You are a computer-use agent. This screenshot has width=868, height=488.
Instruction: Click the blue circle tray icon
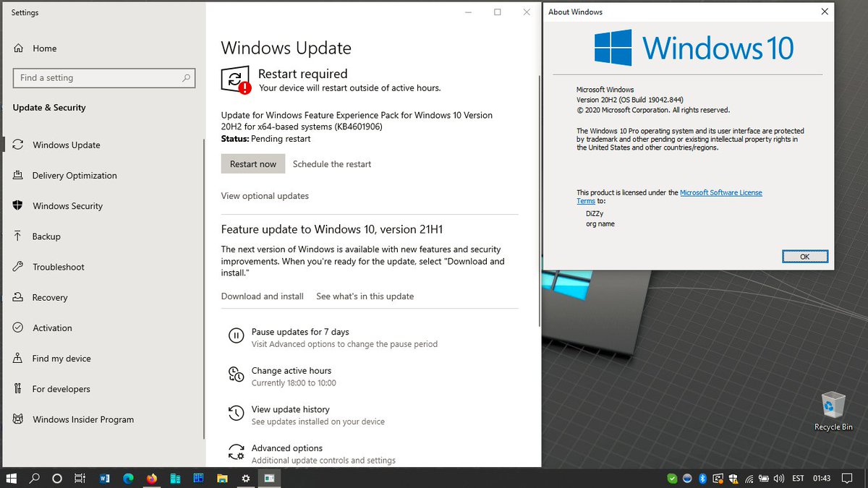click(x=687, y=479)
